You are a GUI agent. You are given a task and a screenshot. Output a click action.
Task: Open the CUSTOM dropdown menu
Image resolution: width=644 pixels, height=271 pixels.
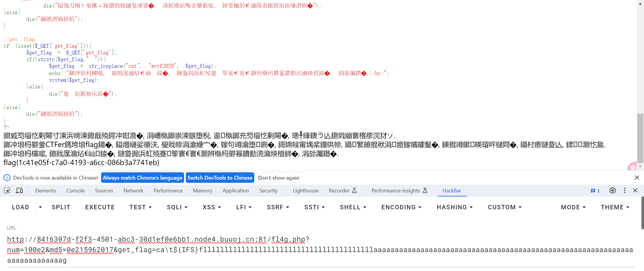tap(505, 207)
